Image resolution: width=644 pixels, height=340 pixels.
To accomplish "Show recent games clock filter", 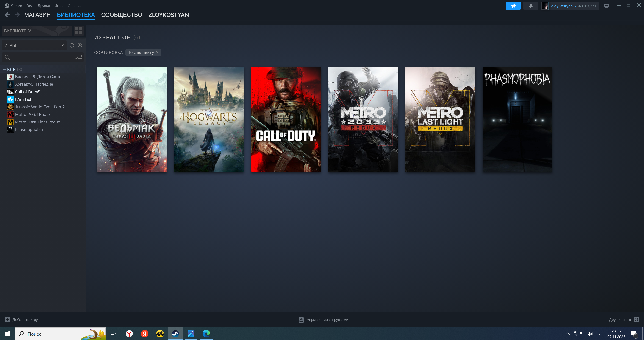I will [72, 45].
